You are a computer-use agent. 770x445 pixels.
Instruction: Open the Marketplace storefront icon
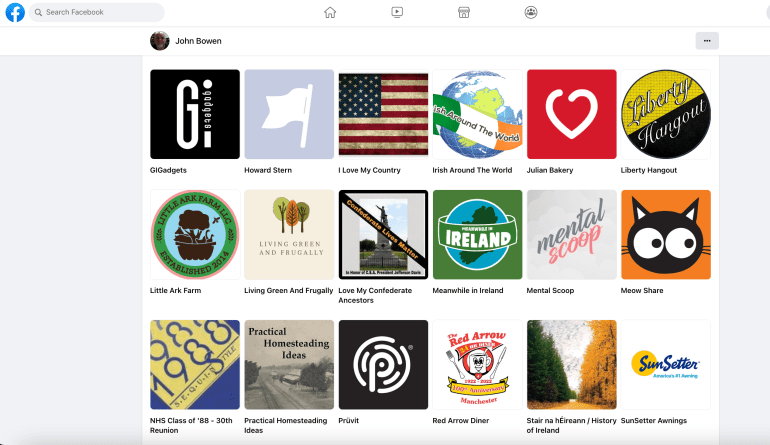[463, 12]
